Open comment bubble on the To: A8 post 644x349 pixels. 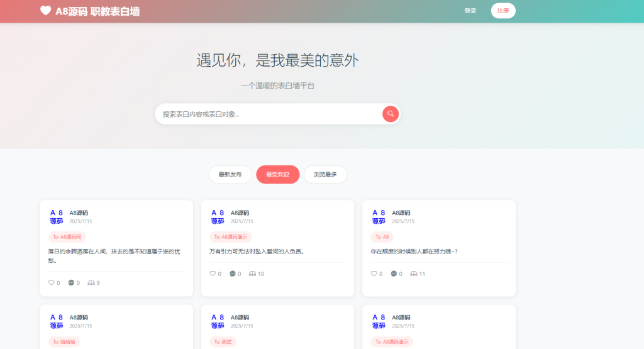pyautogui.click(x=394, y=274)
